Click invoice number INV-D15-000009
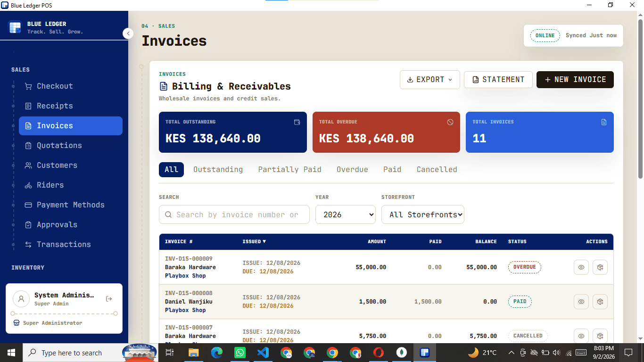 click(189, 259)
